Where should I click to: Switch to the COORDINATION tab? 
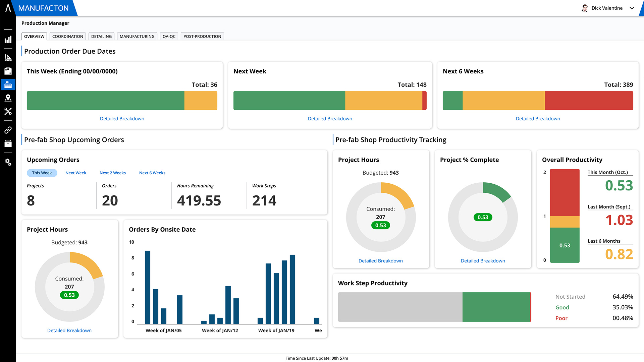click(x=67, y=36)
